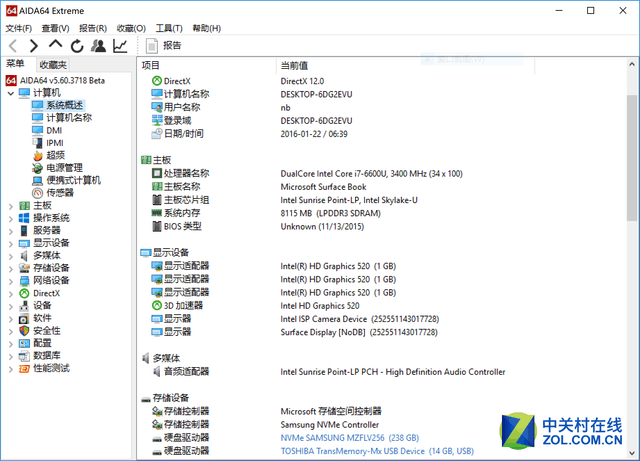Click the scrollbar down arrow

tap(632, 453)
